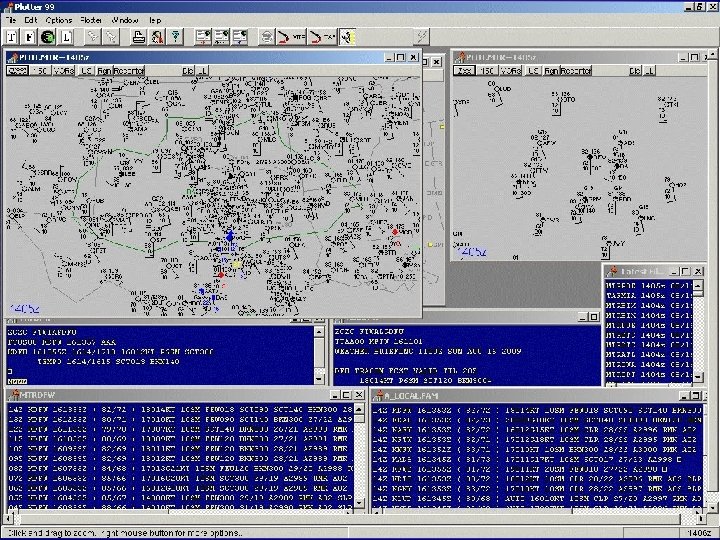This screenshot has height=540, width=720.
Task: Click Recenter button in left plot window
Action: click(129, 71)
